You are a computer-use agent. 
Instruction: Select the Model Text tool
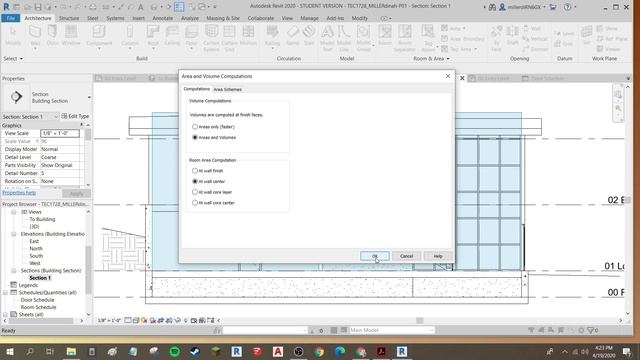[327, 38]
